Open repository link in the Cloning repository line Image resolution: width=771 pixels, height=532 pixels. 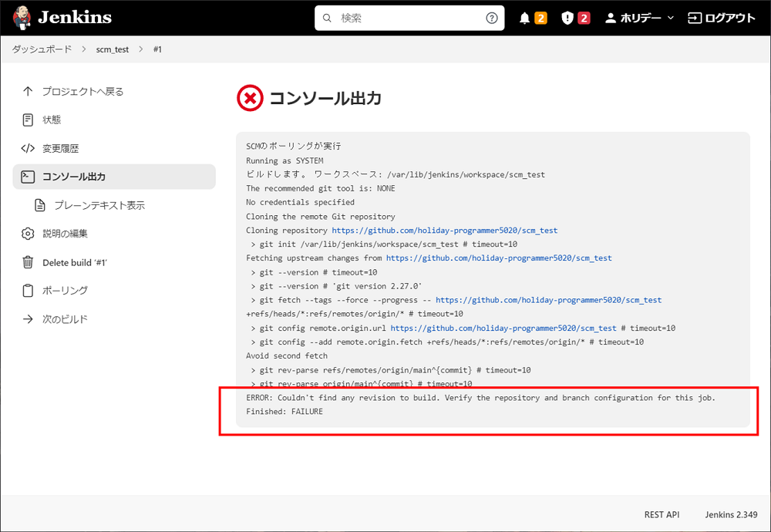445,231
